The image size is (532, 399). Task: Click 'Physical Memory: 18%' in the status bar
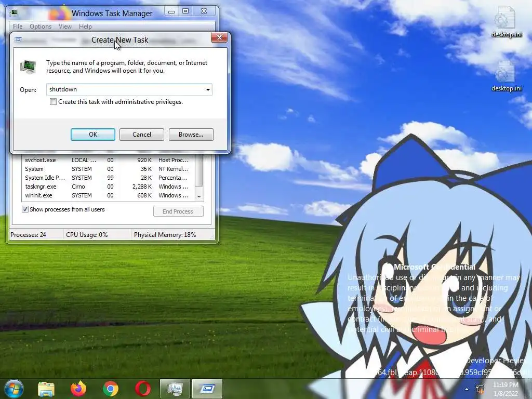tap(165, 234)
